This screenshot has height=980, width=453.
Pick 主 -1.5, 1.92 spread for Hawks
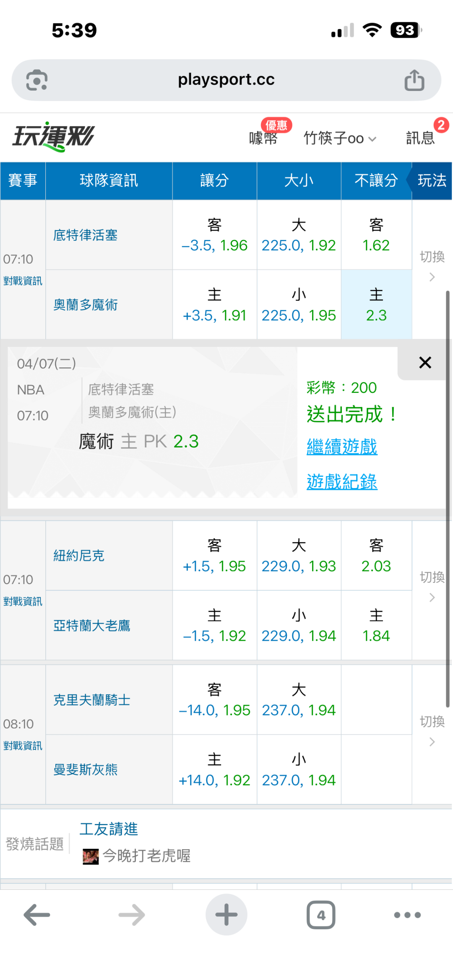pyautogui.click(x=215, y=625)
